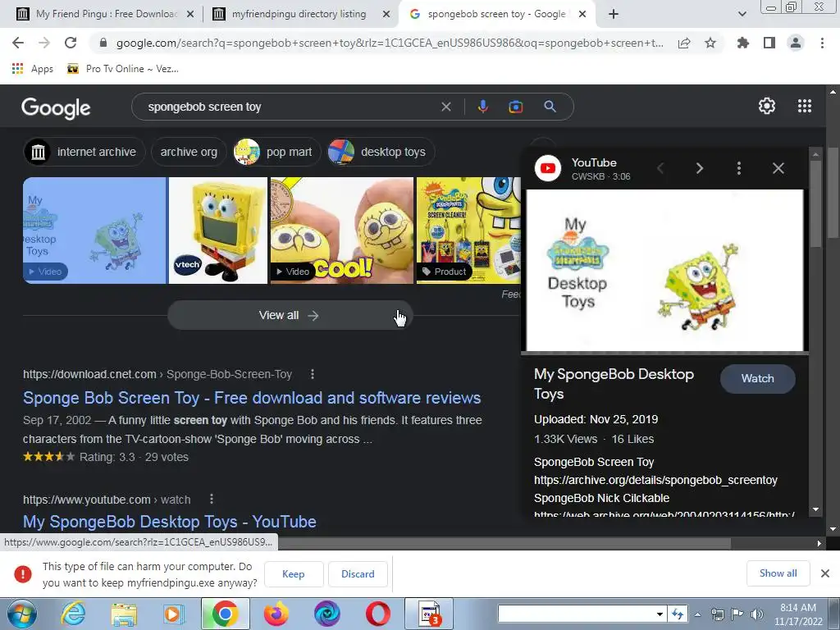Select the internet archive filter chip
This screenshot has height=630, width=840.
tap(84, 152)
